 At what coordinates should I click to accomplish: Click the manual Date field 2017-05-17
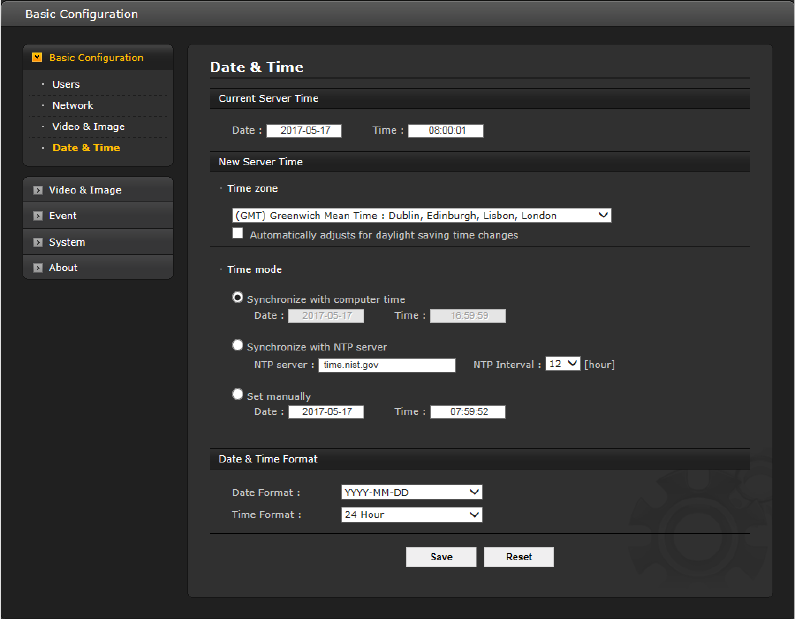326,412
